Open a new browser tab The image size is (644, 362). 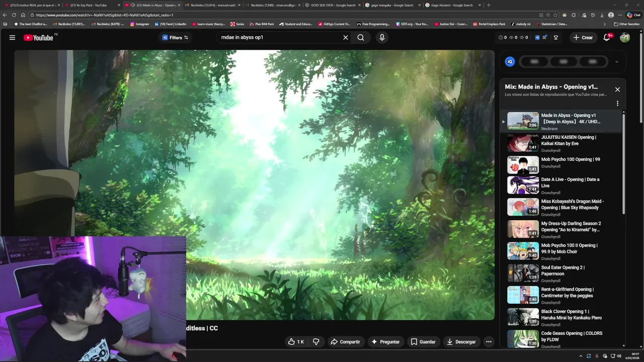click(x=489, y=5)
